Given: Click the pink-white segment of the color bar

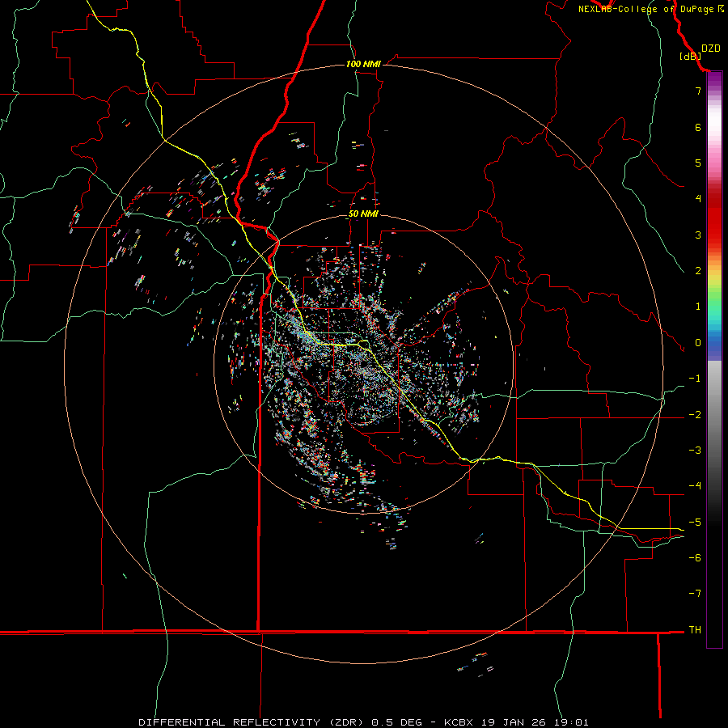Looking at the screenshot, I should pos(714,128).
